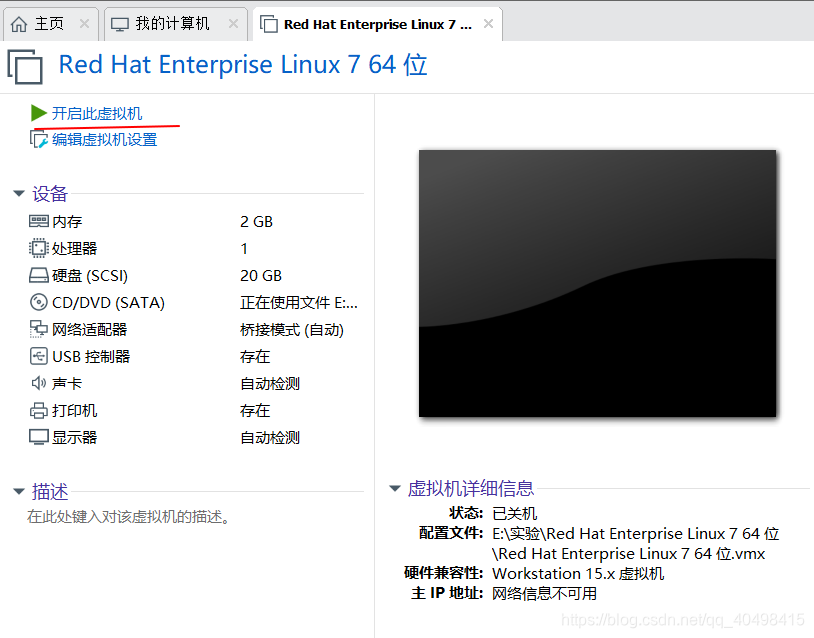Viewport: 814px width, 638px height.
Task: Switch to the 主页 home tab
Action: [x=49, y=24]
